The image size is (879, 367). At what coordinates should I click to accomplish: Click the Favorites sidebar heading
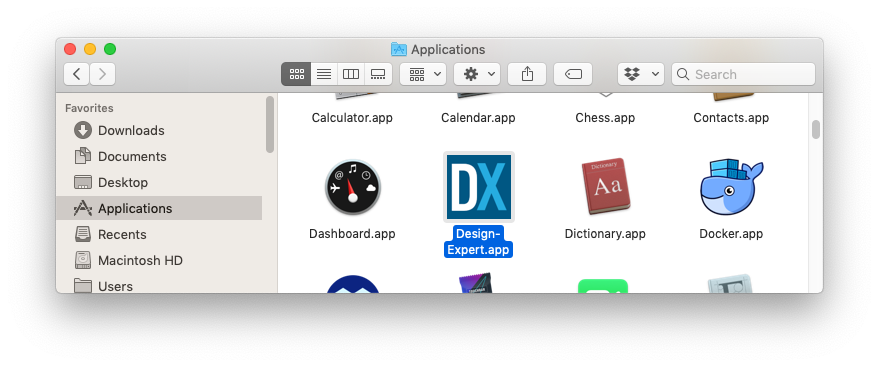89,108
